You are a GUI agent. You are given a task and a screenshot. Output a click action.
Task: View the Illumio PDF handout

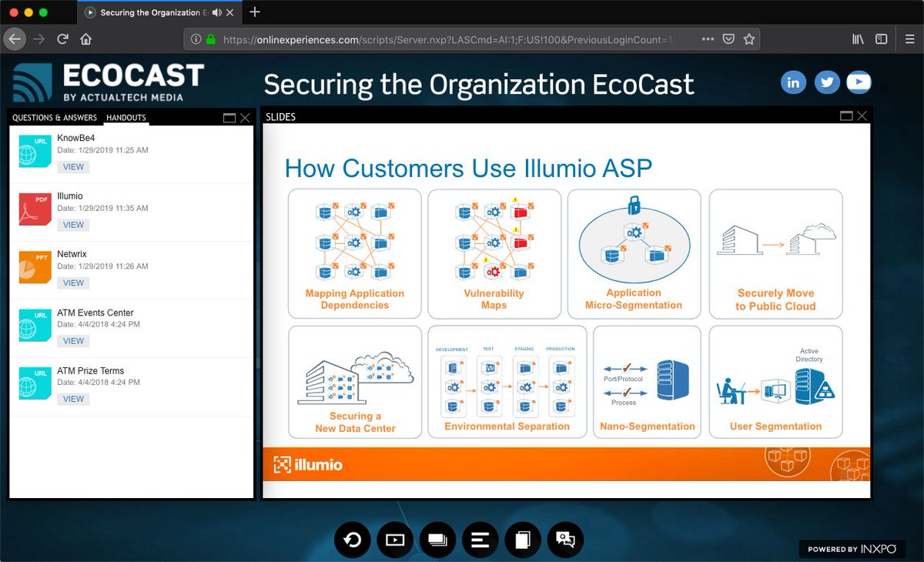73,225
